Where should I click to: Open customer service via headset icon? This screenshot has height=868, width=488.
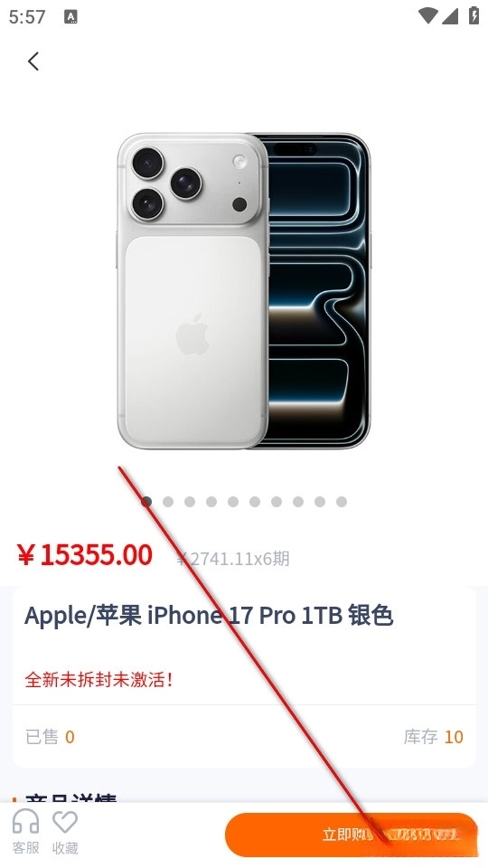tap(26, 832)
